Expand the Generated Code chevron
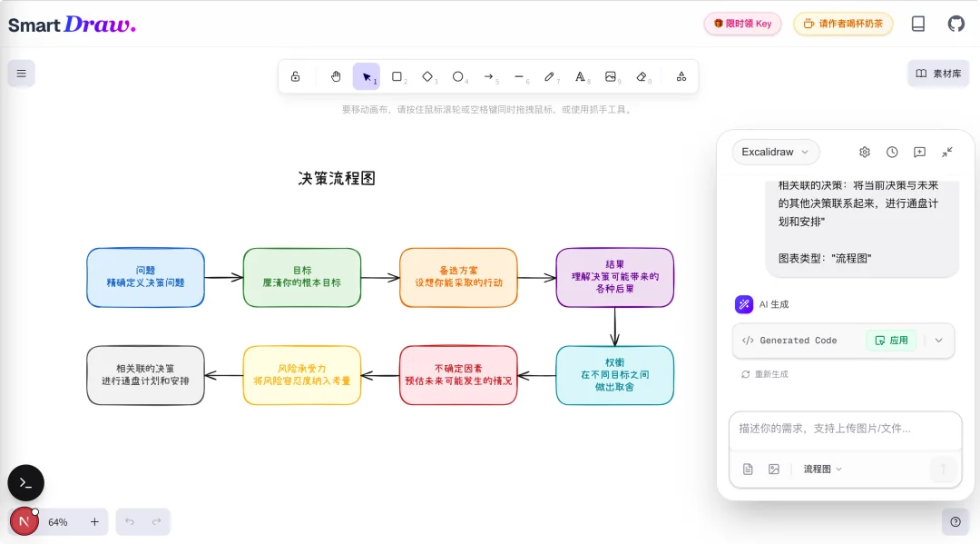The height and width of the screenshot is (544, 980). tap(940, 340)
